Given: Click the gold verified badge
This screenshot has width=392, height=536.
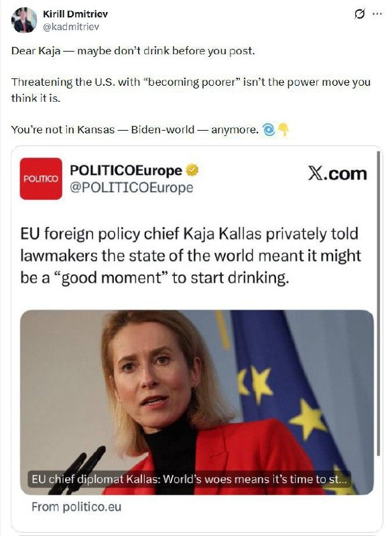Looking at the screenshot, I should (x=192, y=170).
